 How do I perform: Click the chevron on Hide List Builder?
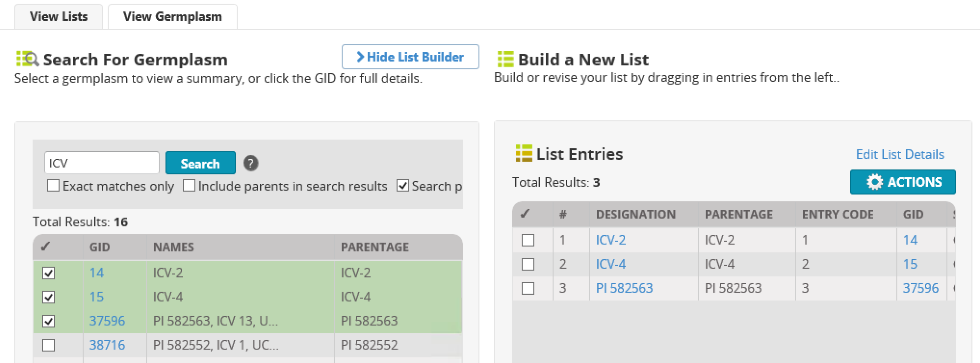(x=360, y=57)
